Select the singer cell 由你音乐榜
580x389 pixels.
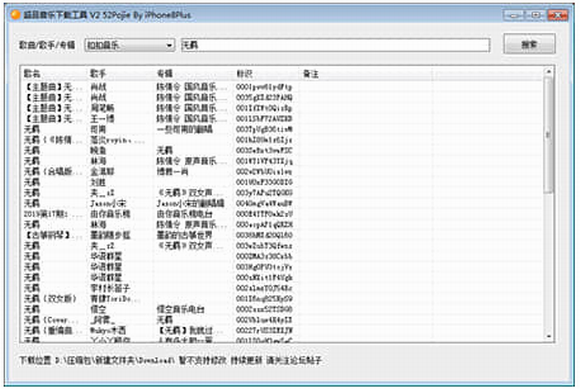point(110,214)
